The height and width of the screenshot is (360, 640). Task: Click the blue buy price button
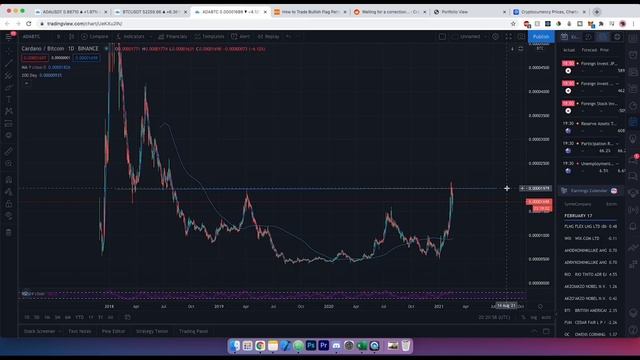point(87,58)
